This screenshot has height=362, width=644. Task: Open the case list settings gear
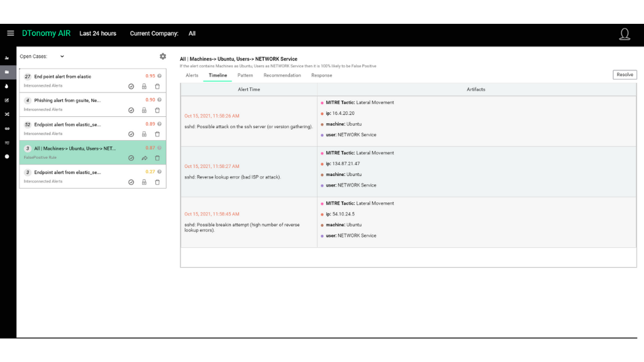(163, 57)
